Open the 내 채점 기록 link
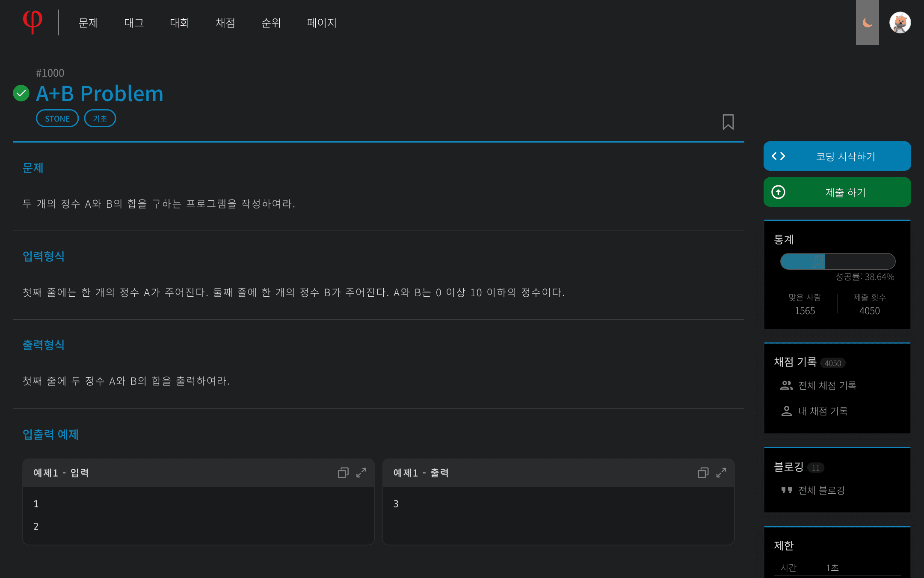The height and width of the screenshot is (578, 924). click(x=823, y=411)
